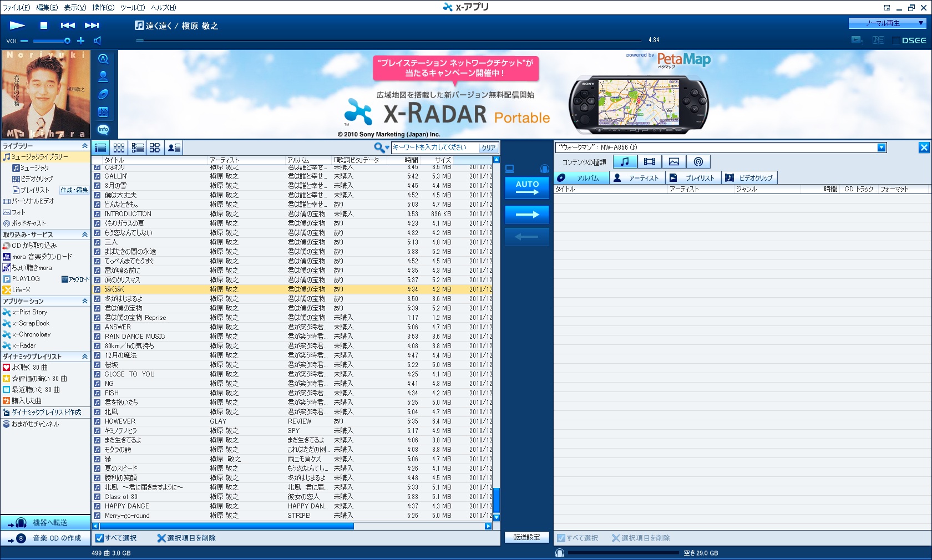Open mora 音楽ダウンロード service
932x560 pixels.
[38, 257]
